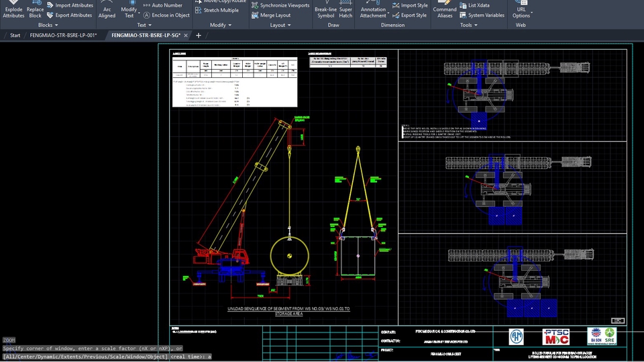Click the Import Attributes icon
Screen dimensions: 644x362
(x=50, y=5)
